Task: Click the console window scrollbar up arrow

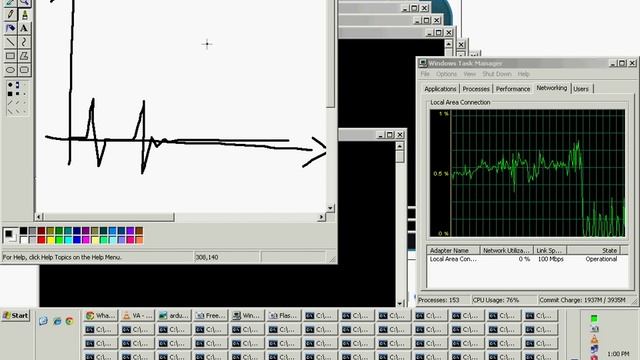Action: (x=400, y=147)
